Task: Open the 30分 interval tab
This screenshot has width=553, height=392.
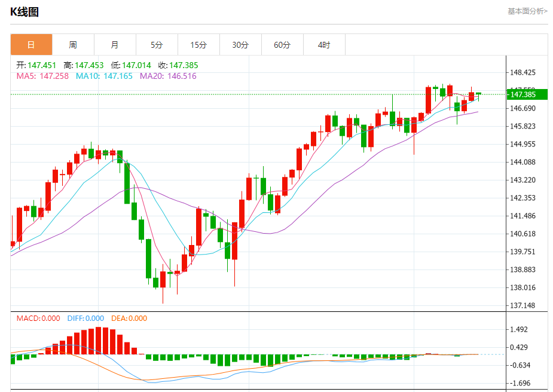Action: tap(240, 45)
